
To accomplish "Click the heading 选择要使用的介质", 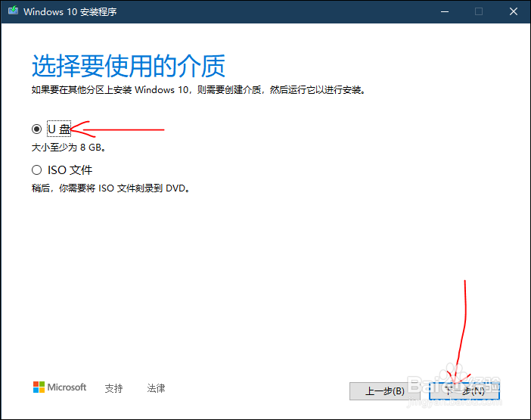I will pos(129,66).
